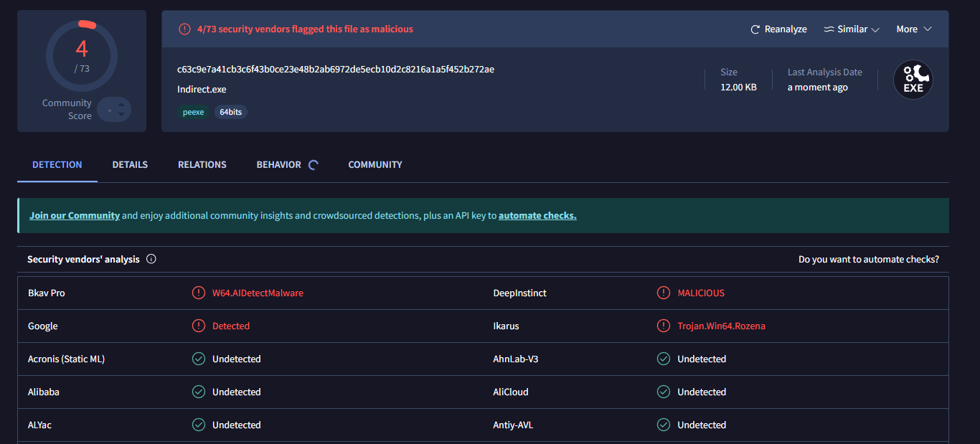
Task: Expand the Similar dropdown chevron
Action: (x=875, y=29)
